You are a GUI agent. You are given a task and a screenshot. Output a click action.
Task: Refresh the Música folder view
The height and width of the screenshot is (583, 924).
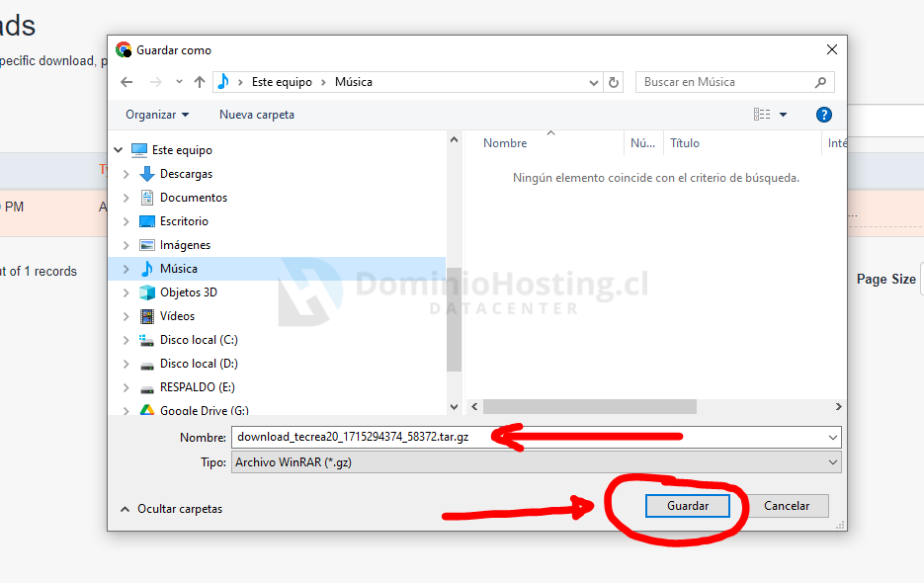pyautogui.click(x=614, y=82)
